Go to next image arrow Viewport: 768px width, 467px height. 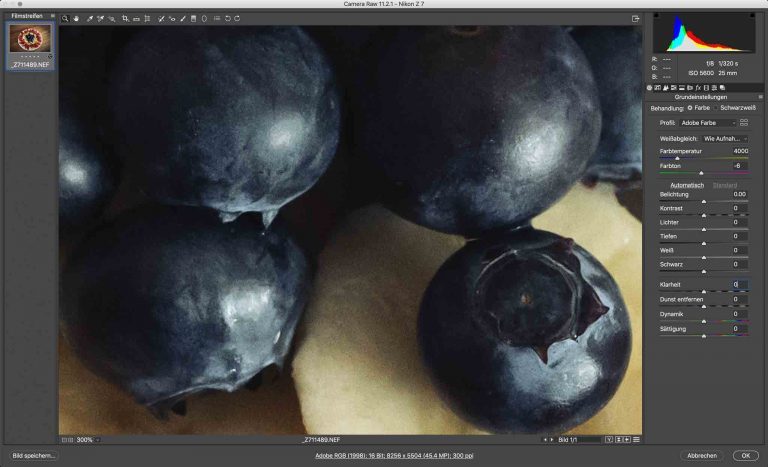pyautogui.click(x=552, y=440)
